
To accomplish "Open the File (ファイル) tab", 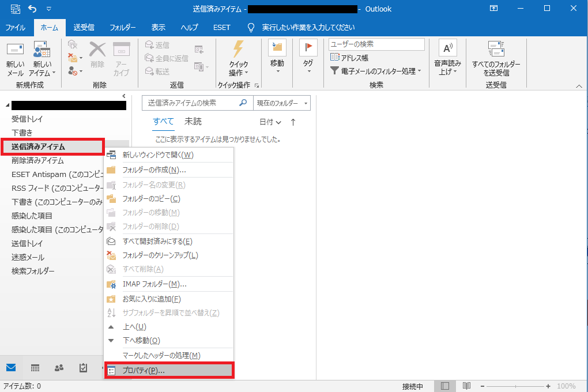I will [16, 28].
